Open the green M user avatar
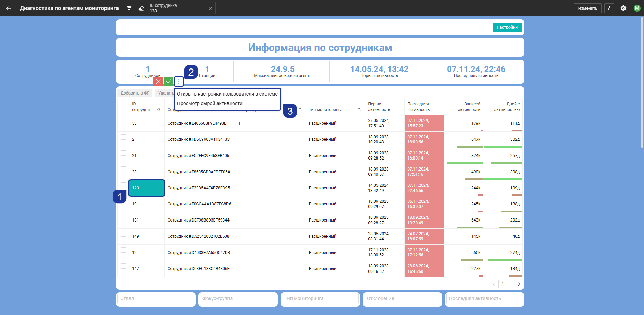The image size is (644, 315). [x=637, y=8]
